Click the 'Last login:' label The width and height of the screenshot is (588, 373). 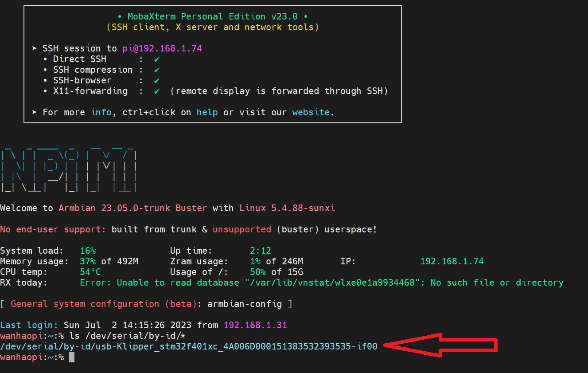coord(29,325)
